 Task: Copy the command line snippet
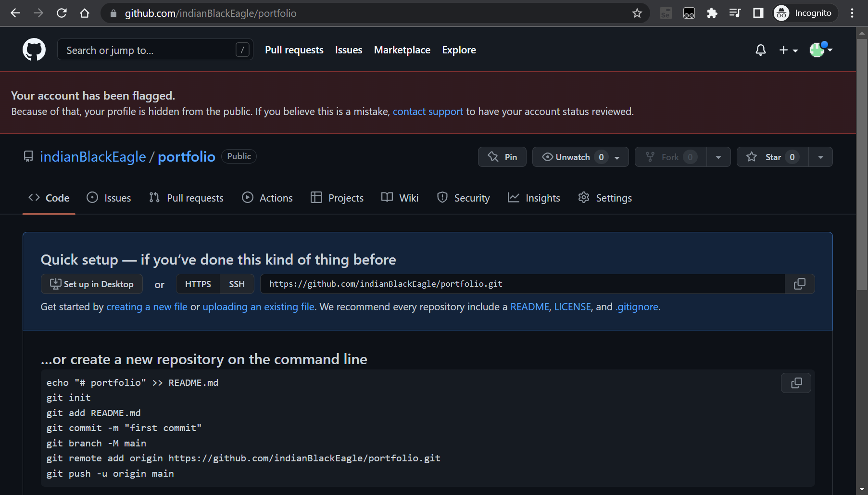tap(796, 383)
